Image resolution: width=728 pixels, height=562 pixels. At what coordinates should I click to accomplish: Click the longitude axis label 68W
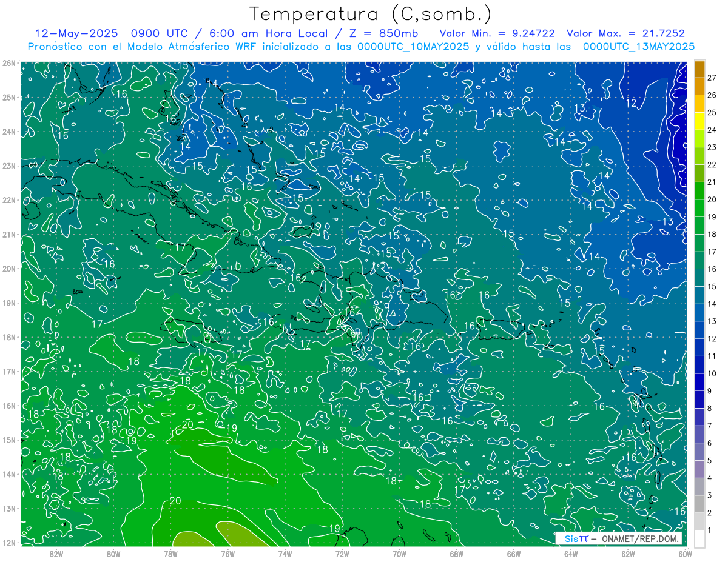pos(456,554)
